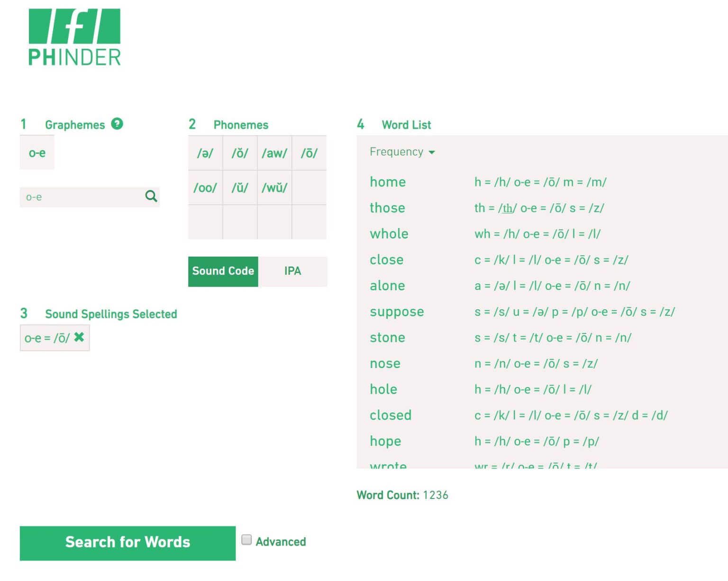Click the word 'suppose' in list
Image resolution: width=728 pixels, height=581 pixels.
coord(397,312)
